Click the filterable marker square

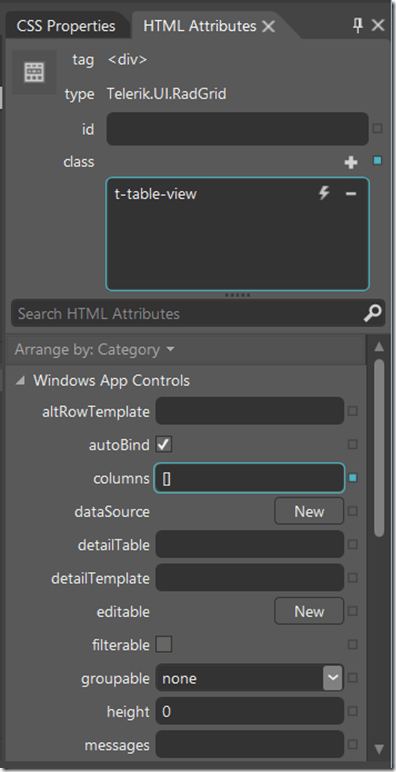pos(353,644)
